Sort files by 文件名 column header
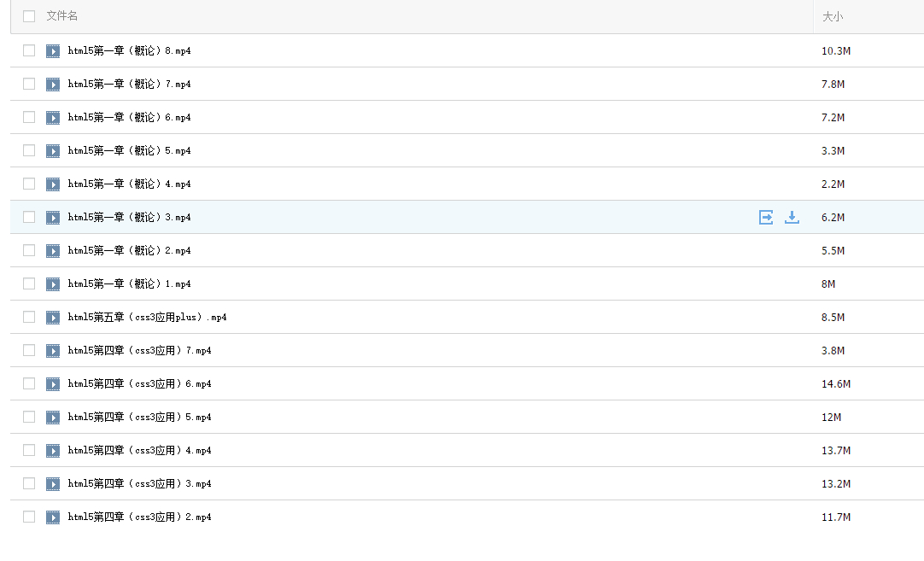 61,16
